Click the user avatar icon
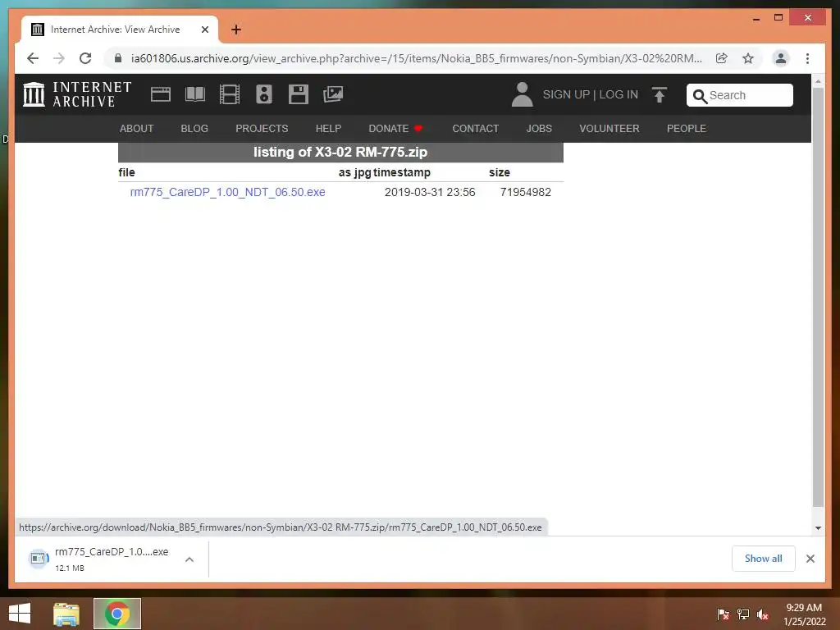The image size is (840, 630). coord(522,94)
